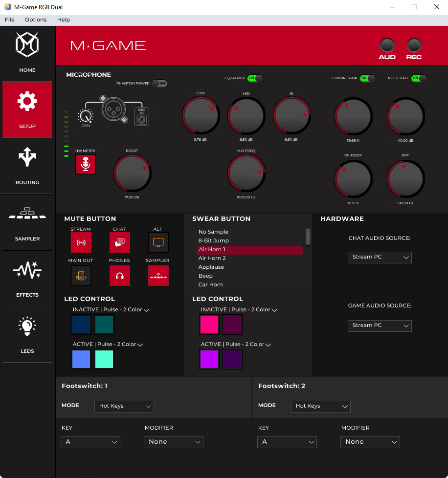Toggle Alt mute assignment icon

[x=158, y=242]
